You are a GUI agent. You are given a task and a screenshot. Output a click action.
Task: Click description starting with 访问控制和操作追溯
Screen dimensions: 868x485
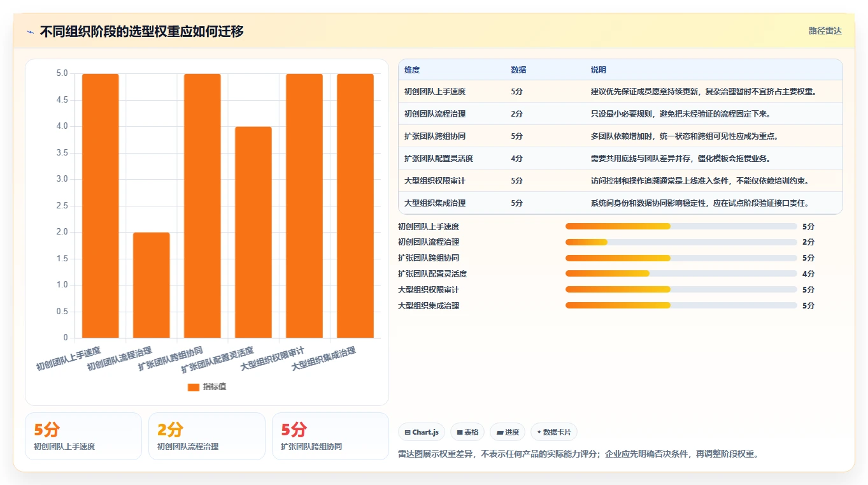click(700, 181)
